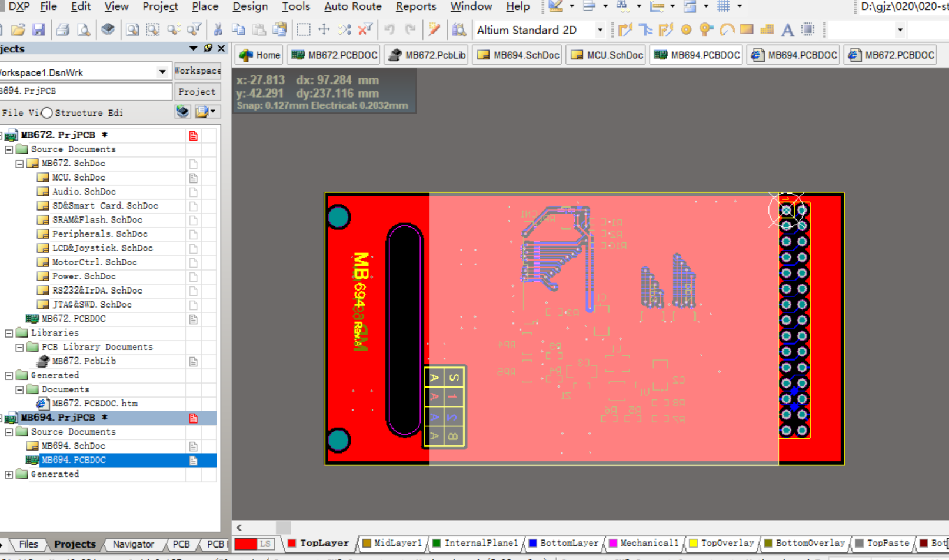This screenshot has height=560, width=949.
Task: Click the horizontal scrollbar left arrow
Action: [x=239, y=527]
